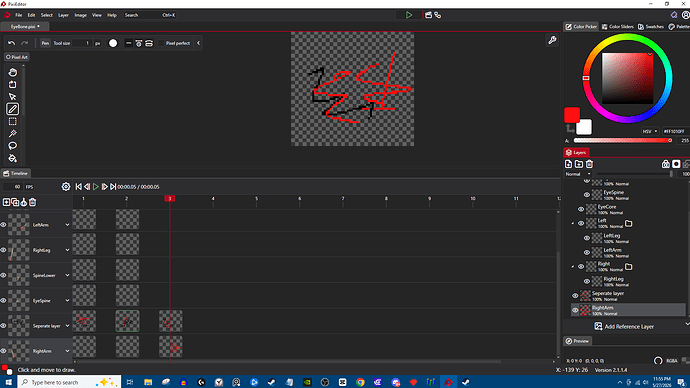Open the File menu
This screenshot has height=388, width=690.
tap(18, 15)
